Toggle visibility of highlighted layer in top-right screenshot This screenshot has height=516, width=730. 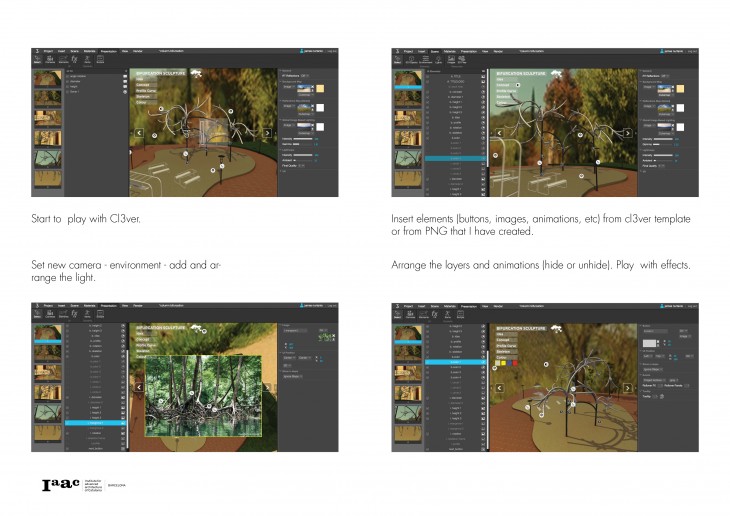(486, 159)
